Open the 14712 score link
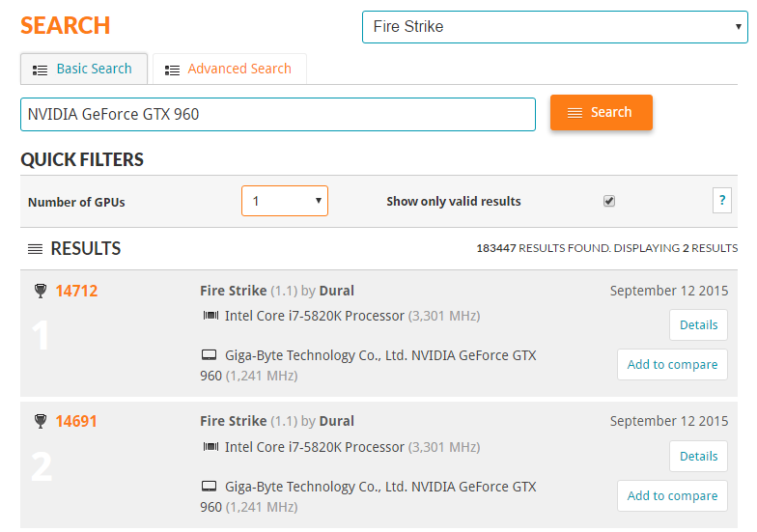Screen dimensions: 757x532 tap(76, 291)
